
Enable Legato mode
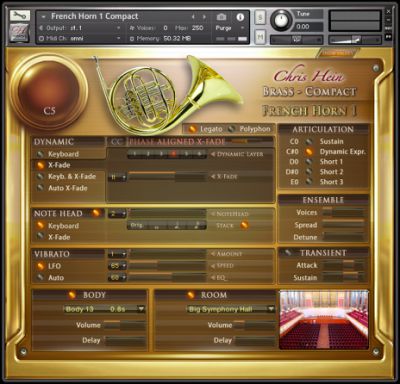coord(192,129)
